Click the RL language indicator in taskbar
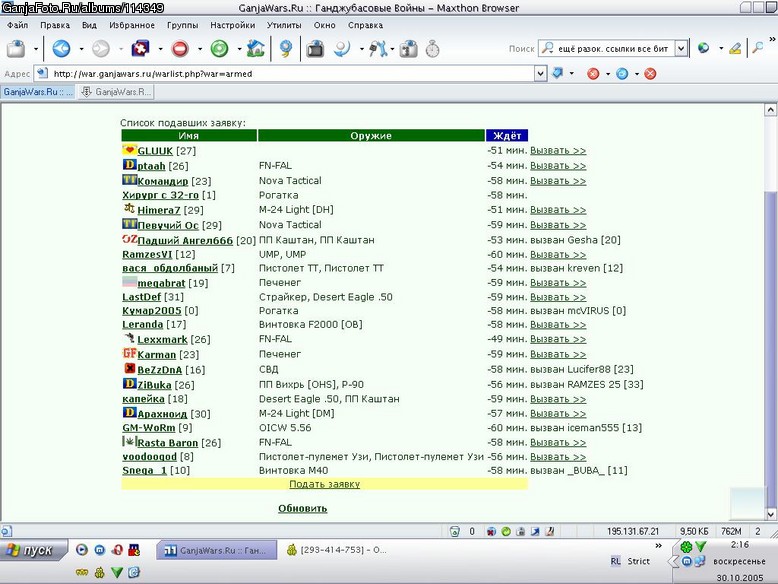 (x=615, y=561)
